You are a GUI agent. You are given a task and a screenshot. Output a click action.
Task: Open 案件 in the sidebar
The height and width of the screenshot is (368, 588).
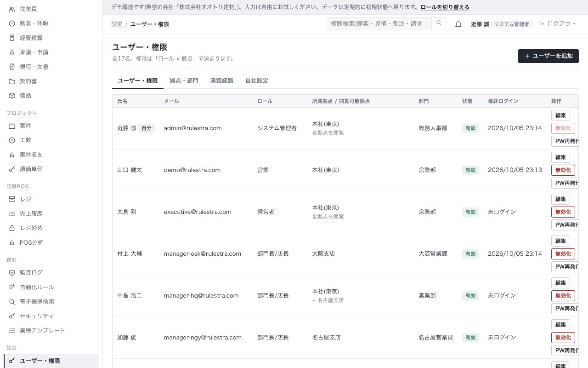coord(51,126)
